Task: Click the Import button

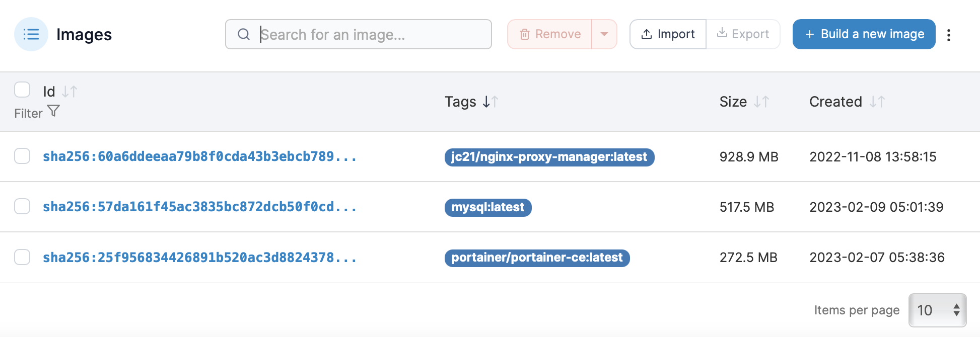Action: point(668,34)
